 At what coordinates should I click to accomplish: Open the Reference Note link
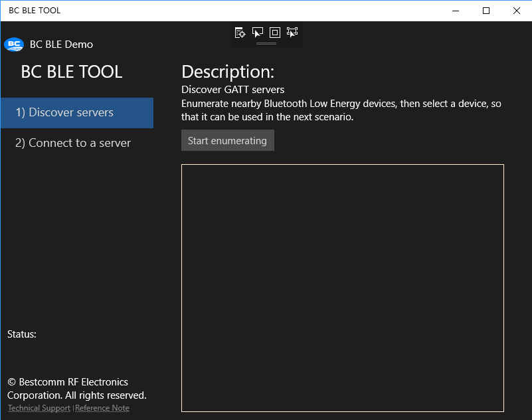pos(102,408)
